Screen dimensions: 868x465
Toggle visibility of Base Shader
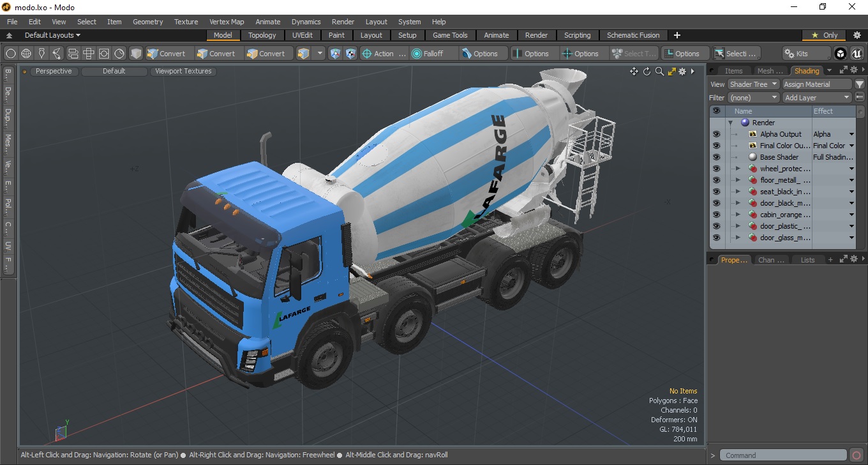point(716,157)
